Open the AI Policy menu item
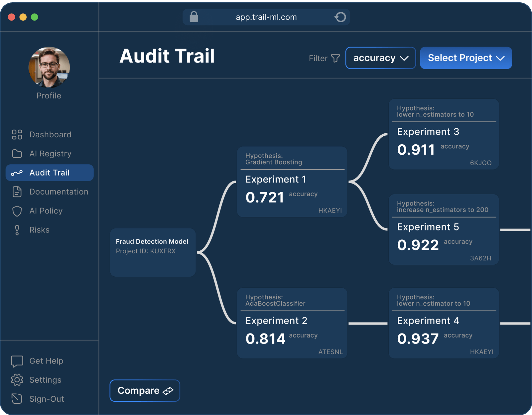Viewport: 532px width, 415px height. [x=50, y=211]
